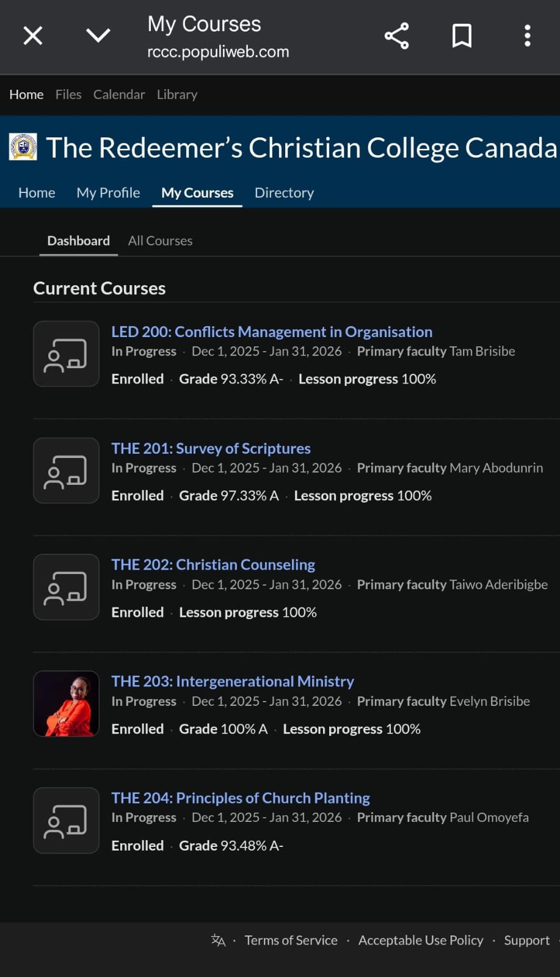Click the Acceptable Use Policy link
The image size is (560, 977).
(421, 940)
